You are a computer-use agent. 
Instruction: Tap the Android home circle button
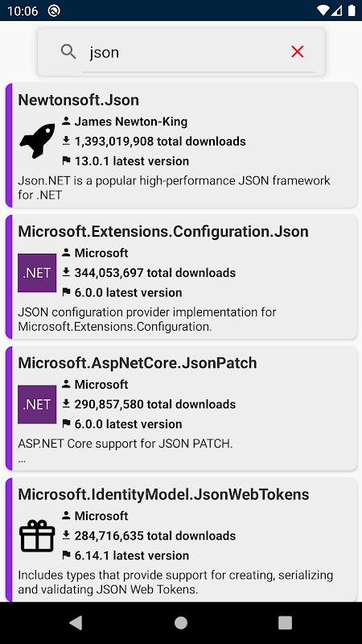coord(181,622)
